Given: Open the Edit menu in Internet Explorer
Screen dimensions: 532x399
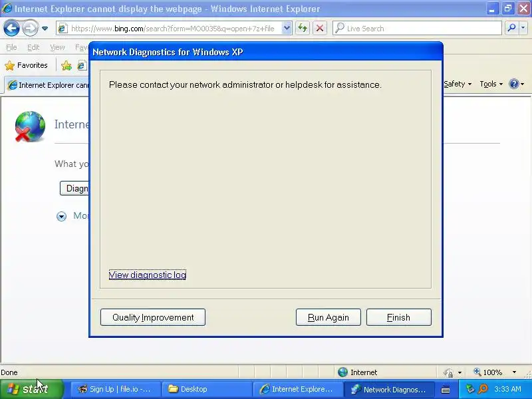Looking at the screenshot, I should coord(33,47).
